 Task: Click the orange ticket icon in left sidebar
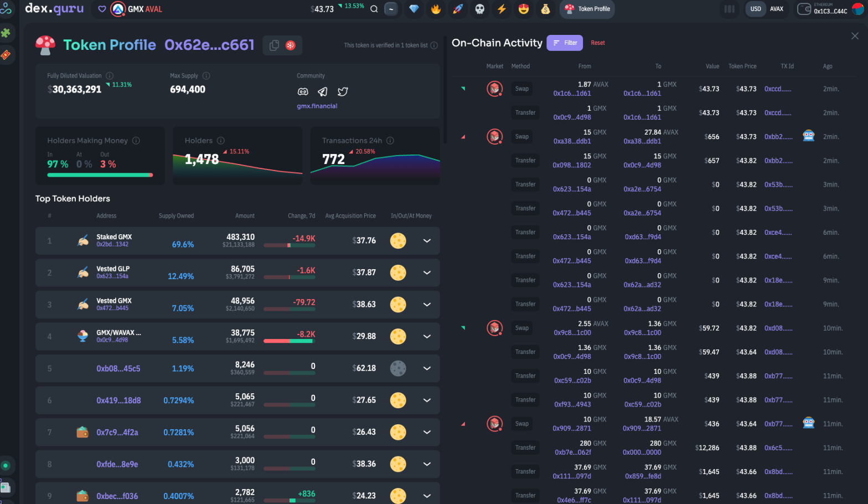6,54
